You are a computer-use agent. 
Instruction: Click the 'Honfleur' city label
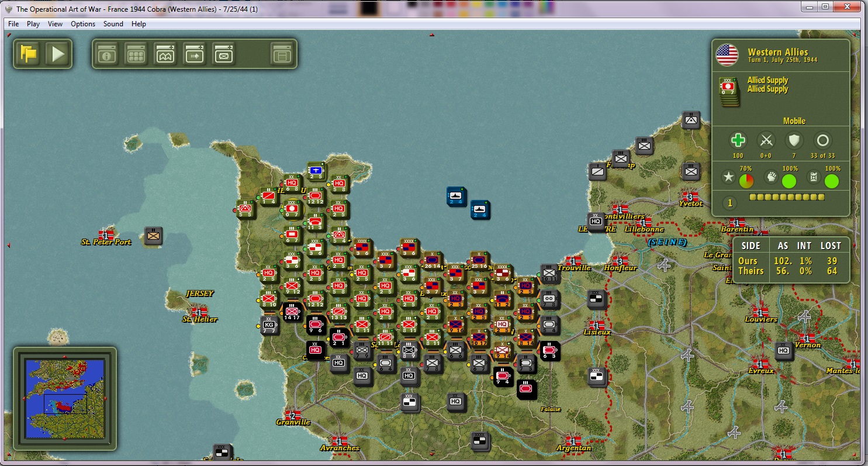coord(620,268)
